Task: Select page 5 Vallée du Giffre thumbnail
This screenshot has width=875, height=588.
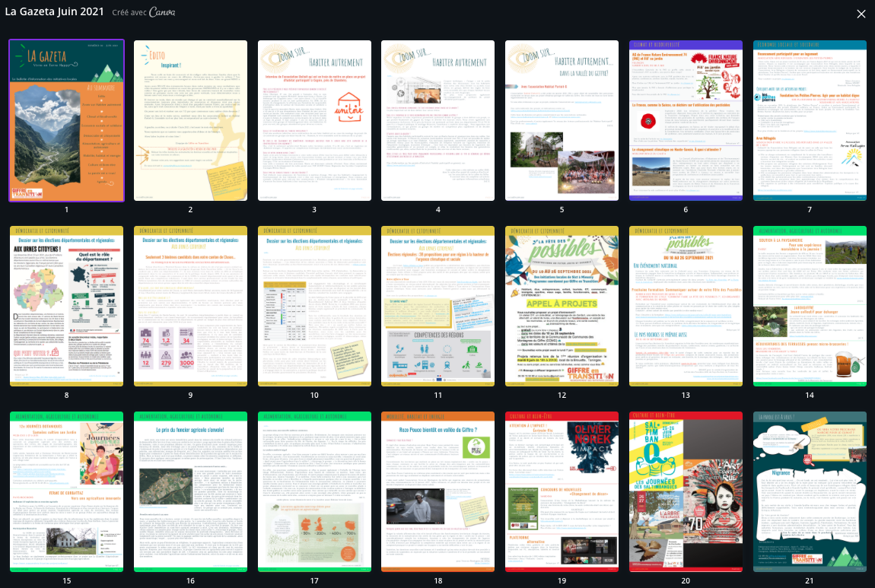Action: 562,120
